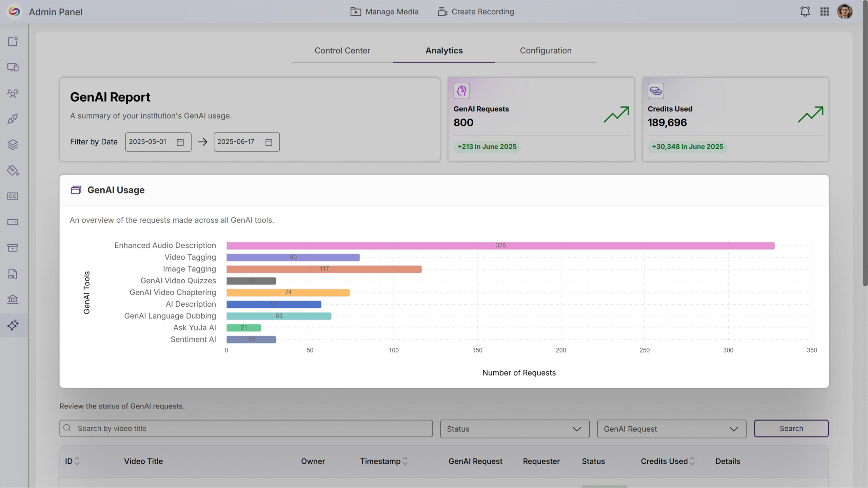Screen dimensions: 868x488
Task: Click the layers stack sidebar icon
Action: tap(13, 145)
